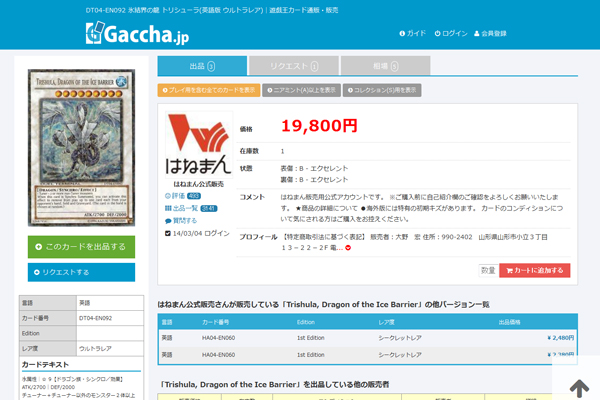Expand the seller profile text
This screenshot has height=400, width=600.
(x=348, y=248)
